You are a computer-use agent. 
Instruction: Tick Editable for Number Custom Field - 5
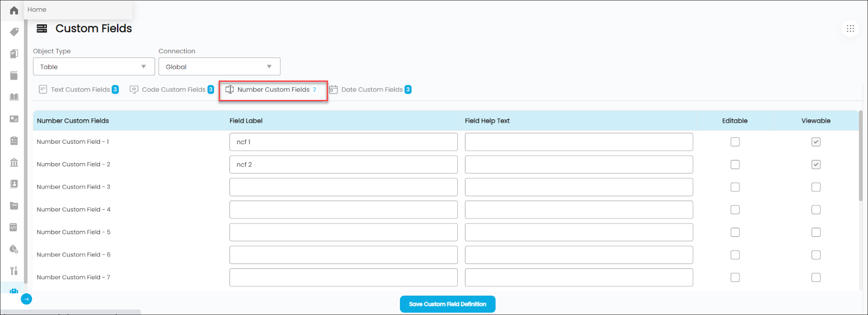[735, 232]
